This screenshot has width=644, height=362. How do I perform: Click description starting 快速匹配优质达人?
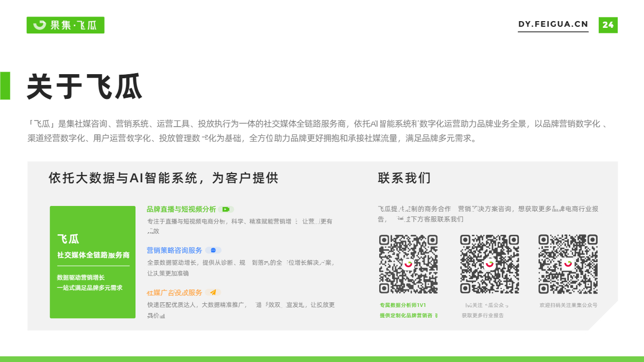pyautogui.click(x=241, y=310)
